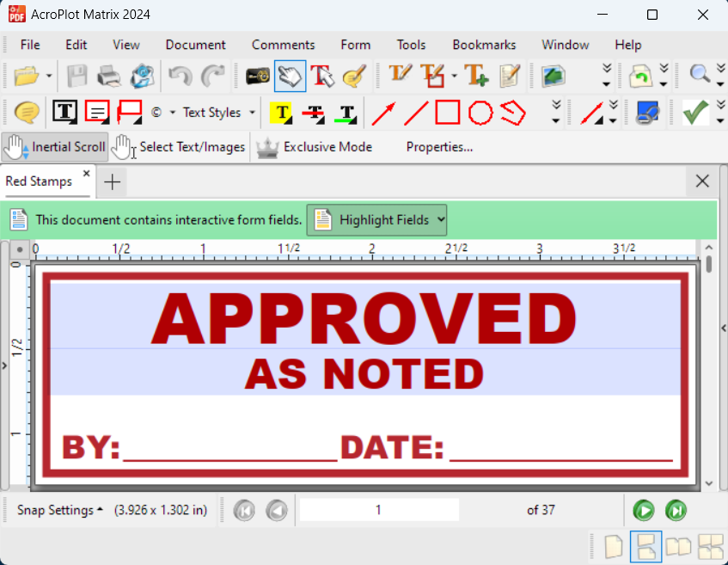
Task: Select the Snapshot camera tool
Action: tap(258, 77)
